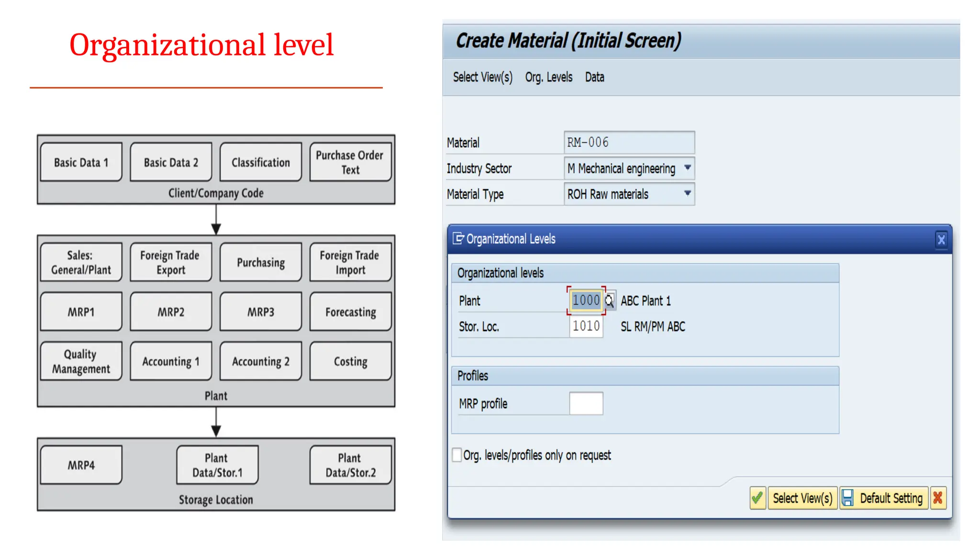Close the Organizational Levels dialog
The image size is (980, 551).
[x=941, y=239]
